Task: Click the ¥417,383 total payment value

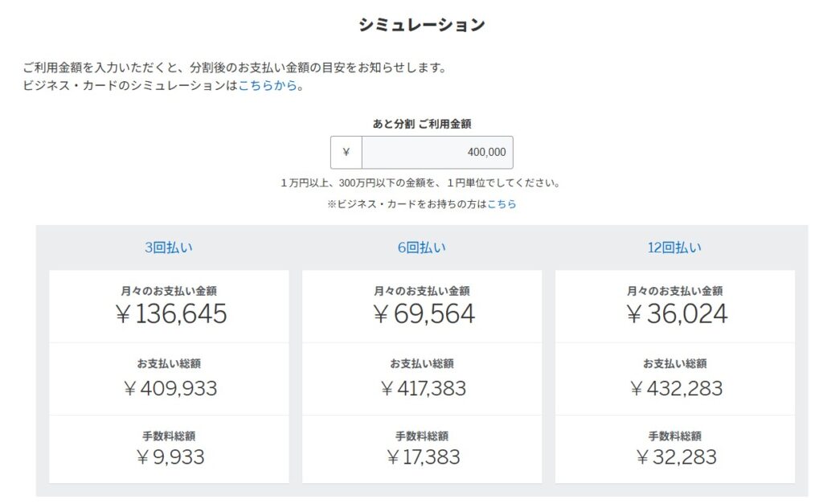Action: 424,389
